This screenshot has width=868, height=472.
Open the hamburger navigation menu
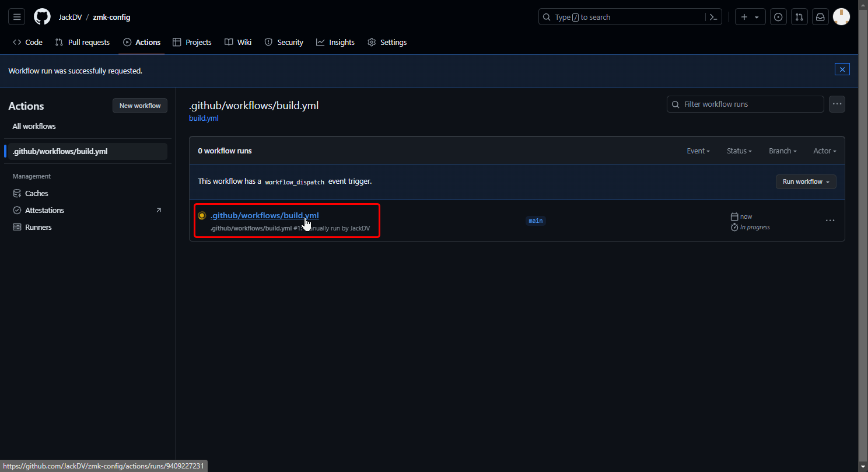(x=17, y=17)
